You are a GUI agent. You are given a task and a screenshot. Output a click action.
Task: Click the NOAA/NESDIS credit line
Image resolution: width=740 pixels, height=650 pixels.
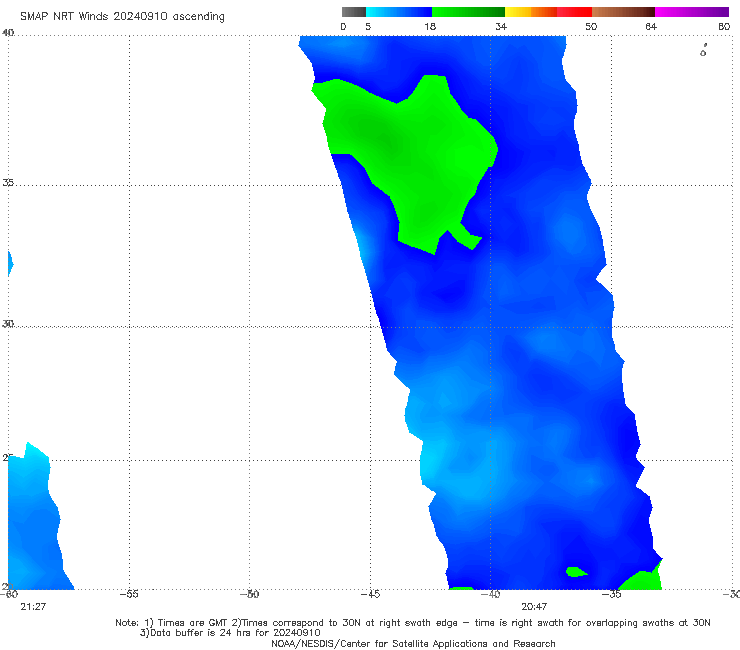coord(413,644)
